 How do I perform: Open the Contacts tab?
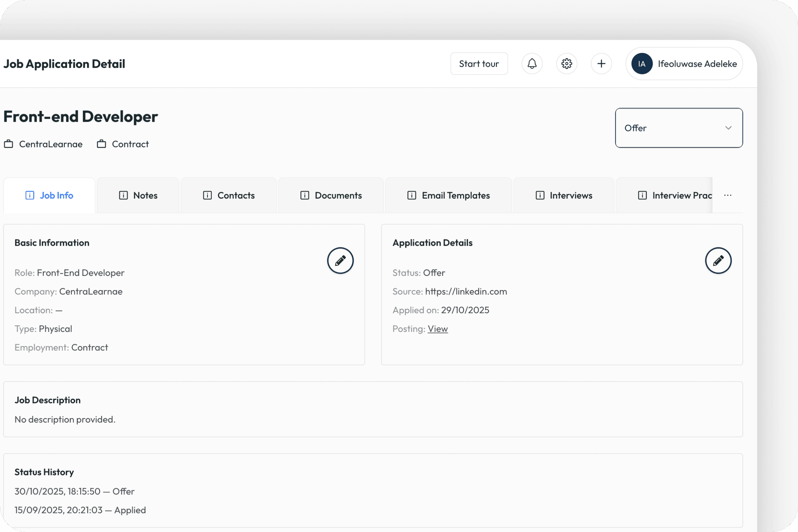point(229,196)
